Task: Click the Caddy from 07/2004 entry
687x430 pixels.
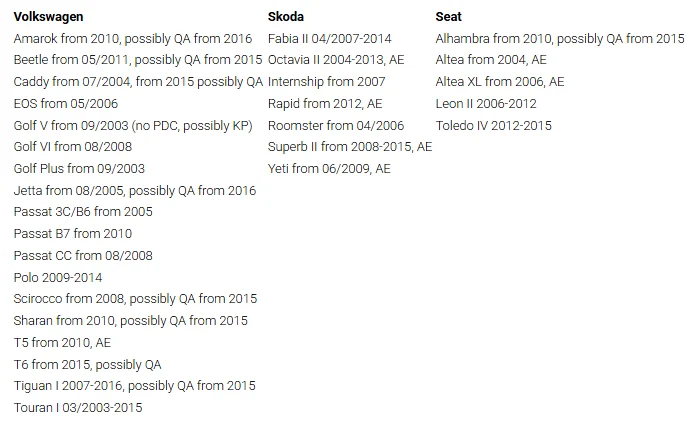Action: pos(138,82)
